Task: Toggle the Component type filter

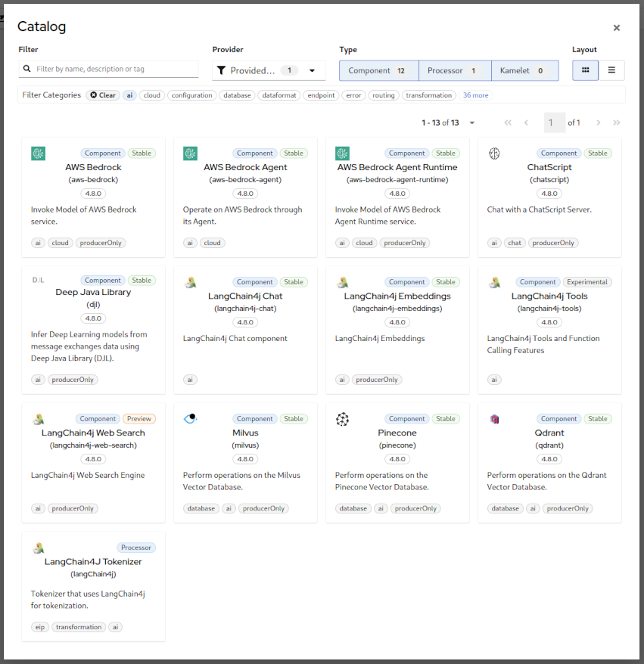Action: 378,70
